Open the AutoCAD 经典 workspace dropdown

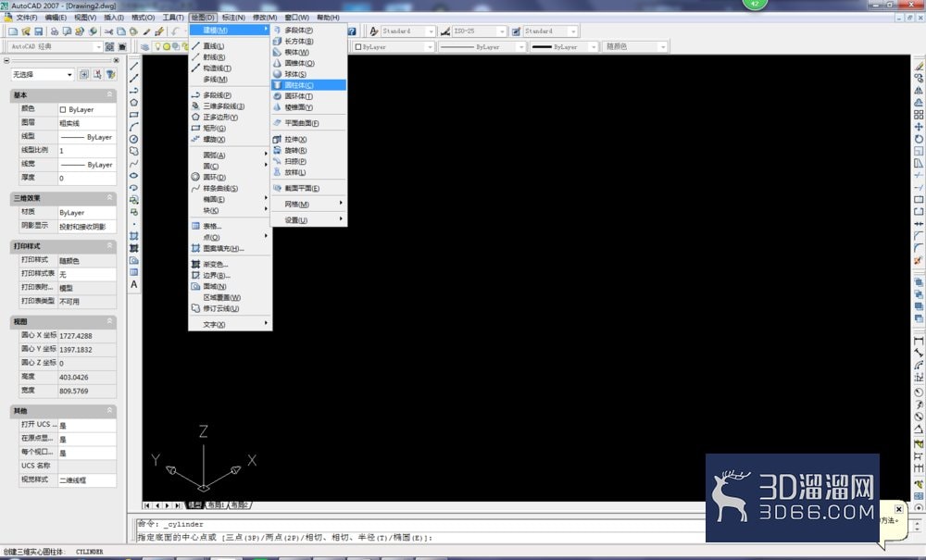56,46
